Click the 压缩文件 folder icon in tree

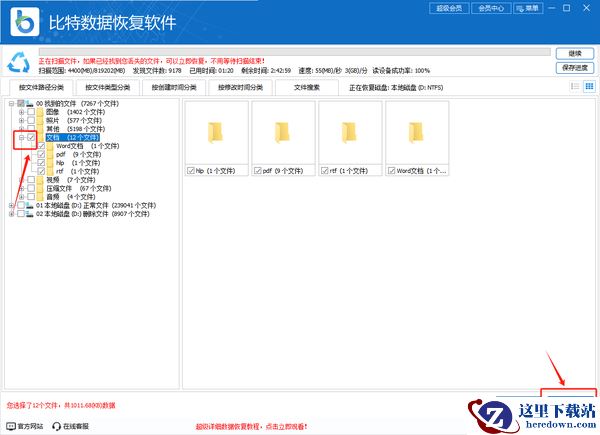[40, 188]
